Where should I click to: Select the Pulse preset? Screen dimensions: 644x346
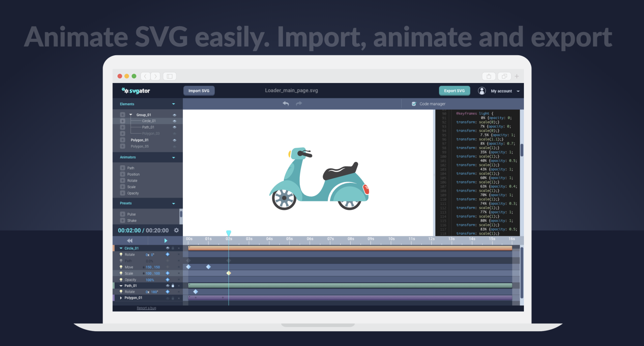(x=131, y=215)
